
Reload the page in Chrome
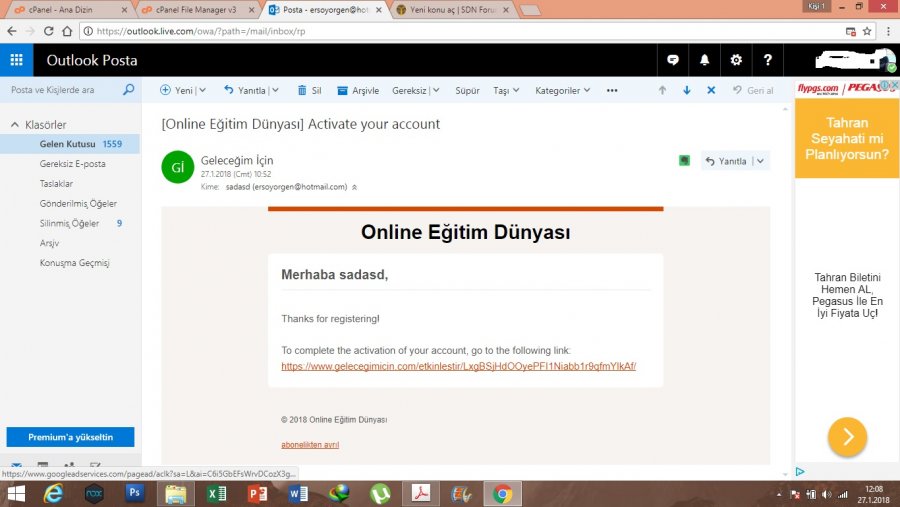(49, 31)
